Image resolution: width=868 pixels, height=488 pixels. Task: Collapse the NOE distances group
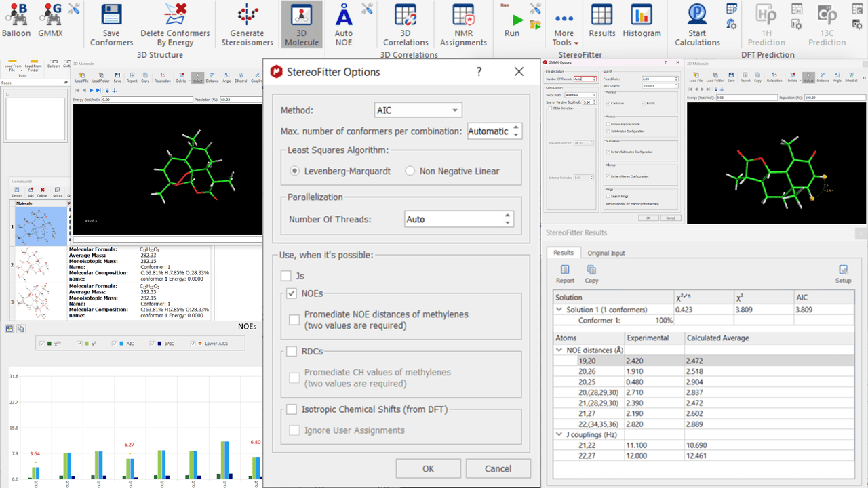click(559, 350)
